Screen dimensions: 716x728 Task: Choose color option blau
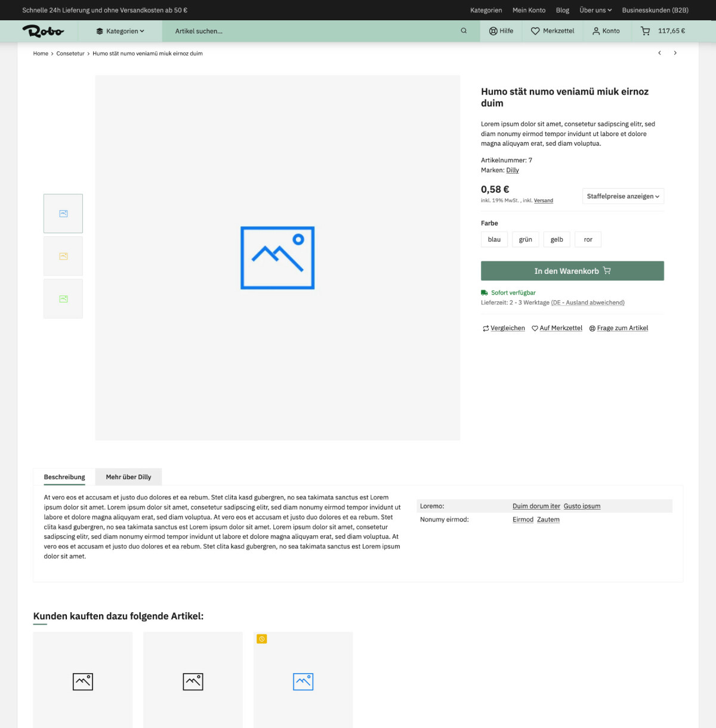pyautogui.click(x=494, y=239)
